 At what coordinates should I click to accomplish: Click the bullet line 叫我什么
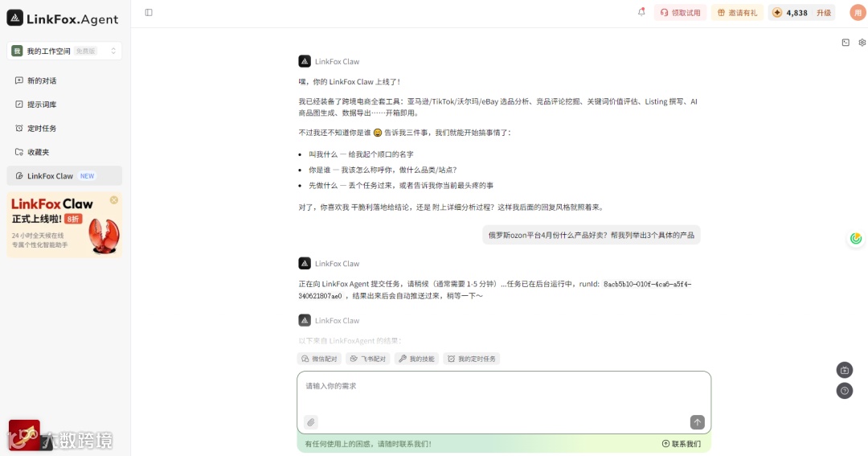pos(361,154)
